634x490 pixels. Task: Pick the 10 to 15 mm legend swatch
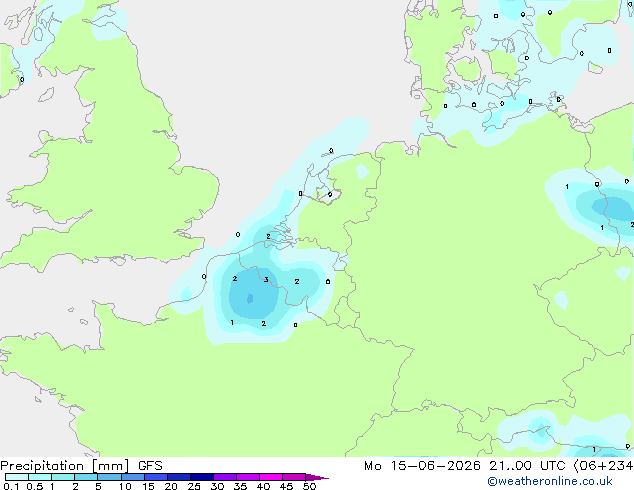[132, 477]
